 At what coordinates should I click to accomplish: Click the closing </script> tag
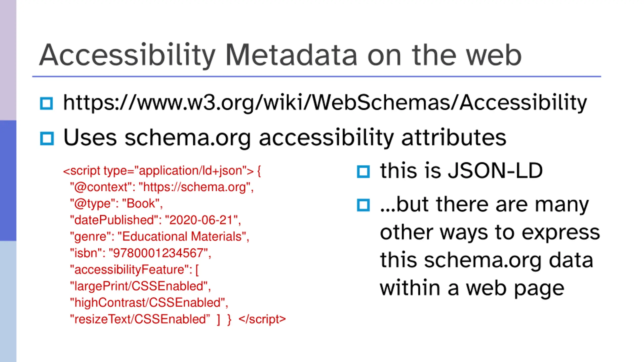pyautogui.click(x=262, y=319)
